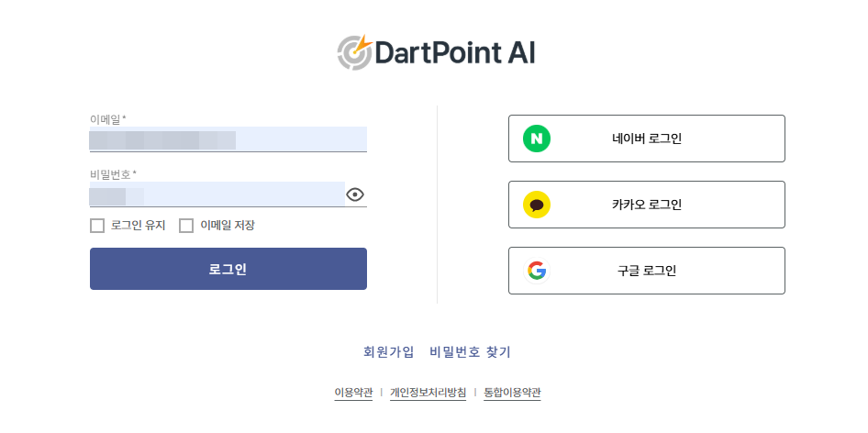Select 구글 로그인 button text

click(647, 271)
